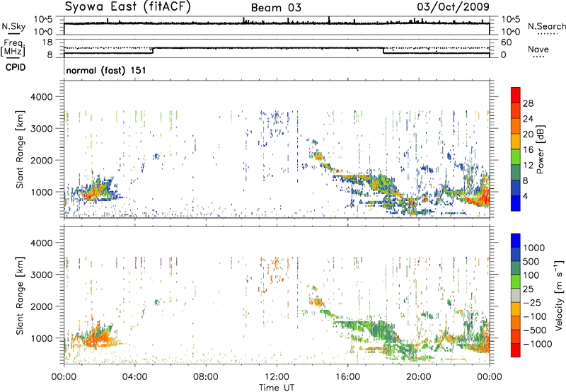
Task: Click the 'Power [dB]' color bar title
Action: 541,149
